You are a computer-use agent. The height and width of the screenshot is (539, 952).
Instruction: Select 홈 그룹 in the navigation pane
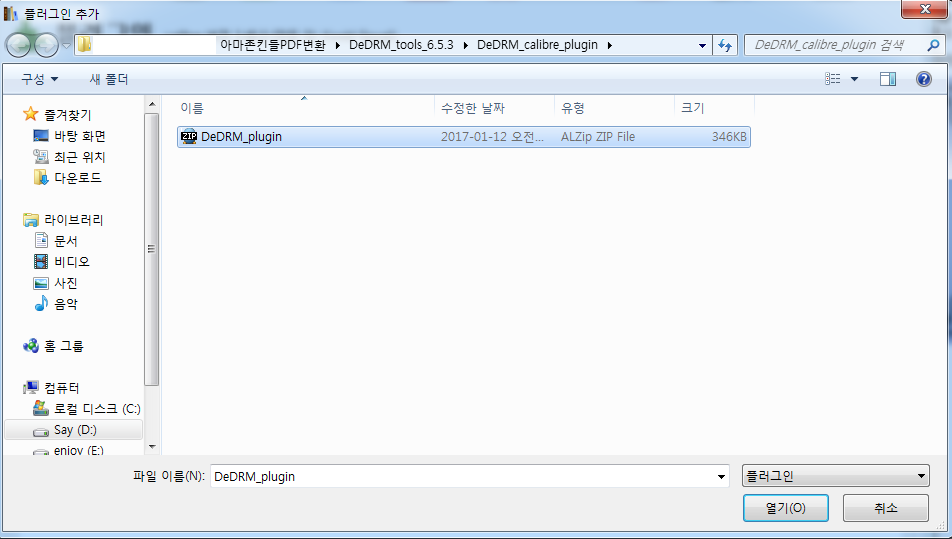click(x=64, y=346)
